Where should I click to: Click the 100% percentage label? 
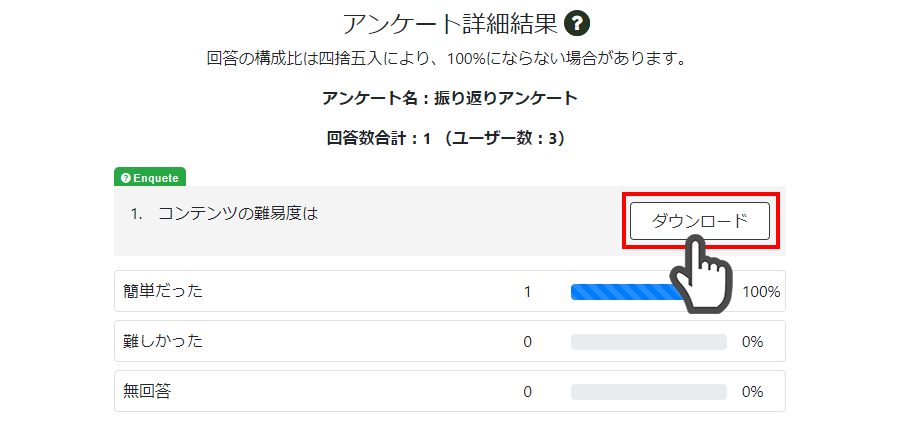(x=761, y=292)
